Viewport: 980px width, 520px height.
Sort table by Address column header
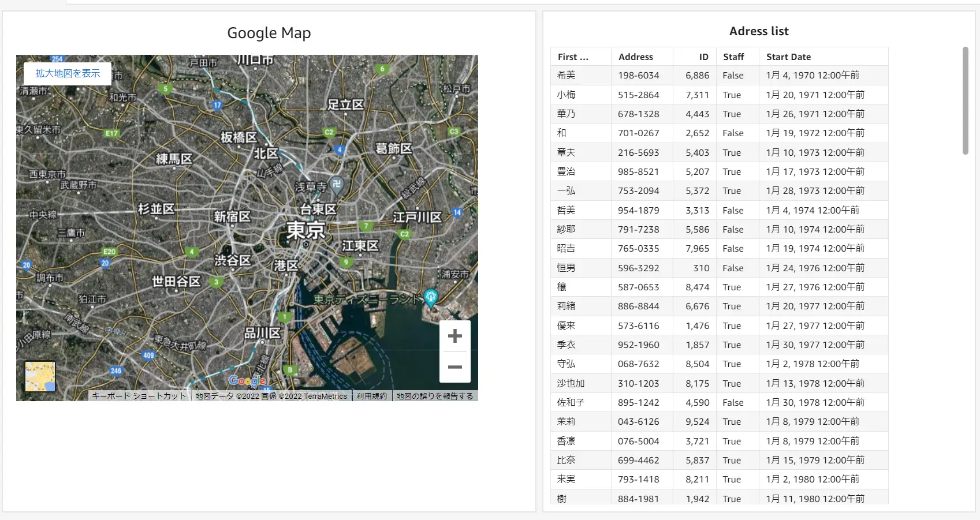click(642, 57)
